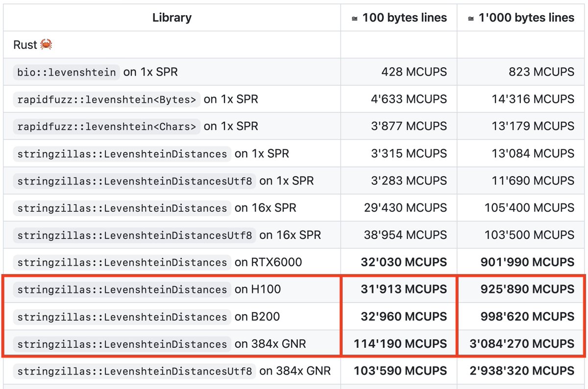This screenshot has height=389, width=588.
Task: Select the "14'316 MCUPS" cell
Action: [521, 100]
